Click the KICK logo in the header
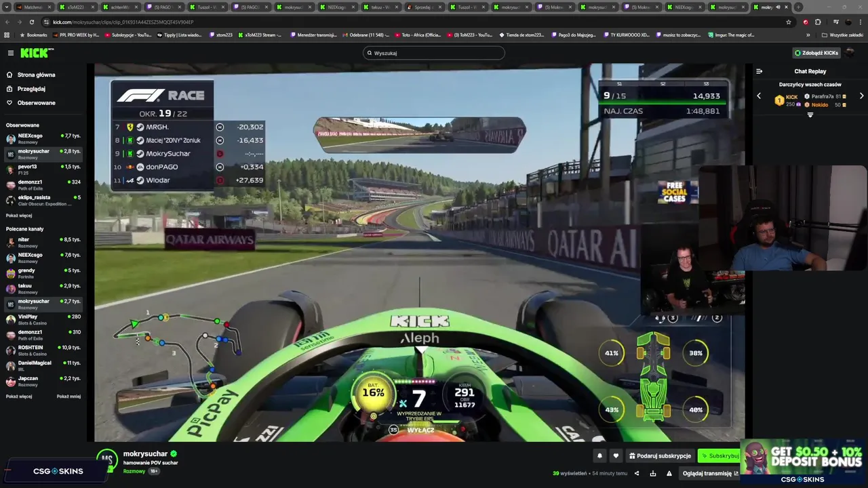868x488 pixels. [37, 53]
